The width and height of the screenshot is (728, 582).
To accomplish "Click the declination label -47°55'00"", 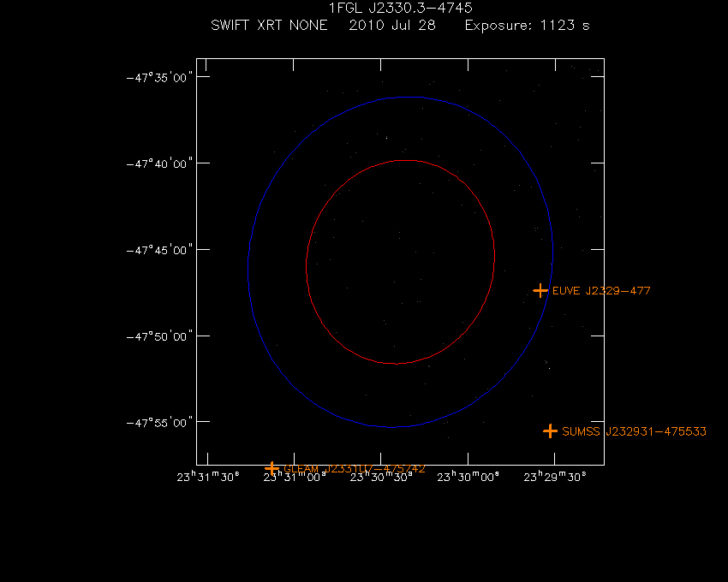I will [159, 423].
